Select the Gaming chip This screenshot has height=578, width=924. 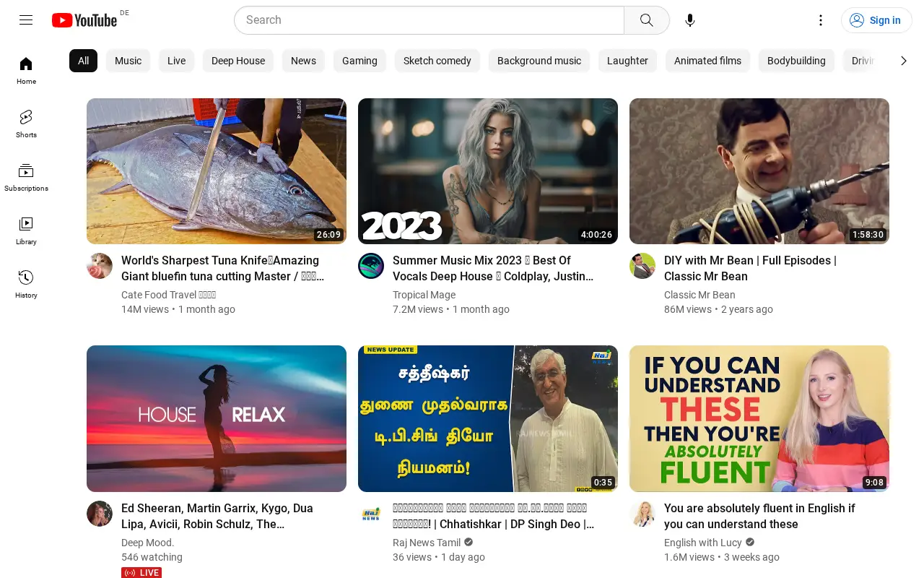click(x=359, y=61)
